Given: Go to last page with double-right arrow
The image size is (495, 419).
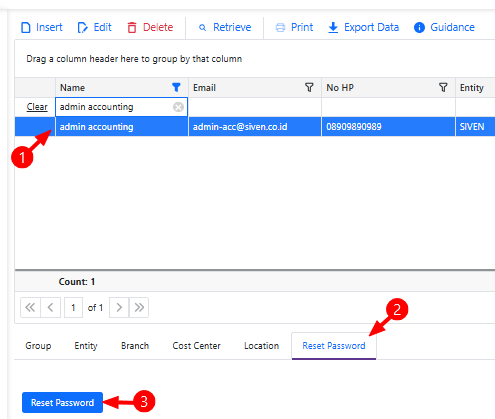Looking at the screenshot, I should [139, 307].
